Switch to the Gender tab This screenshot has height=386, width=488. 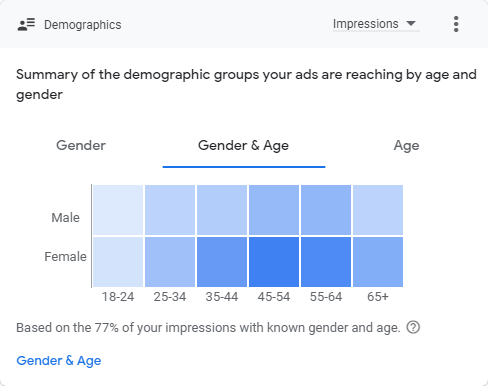click(x=81, y=145)
